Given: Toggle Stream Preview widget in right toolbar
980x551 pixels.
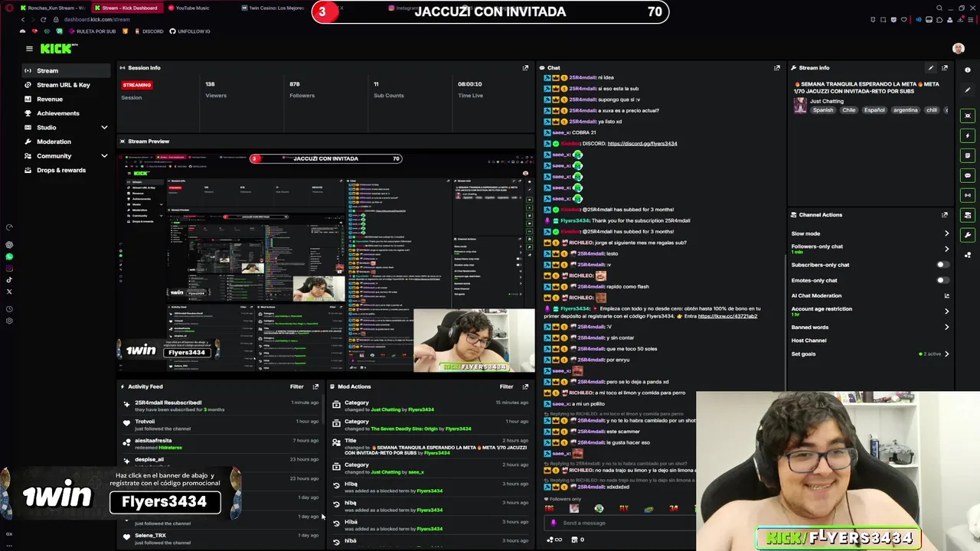Looking at the screenshot, I should point(968,116).
